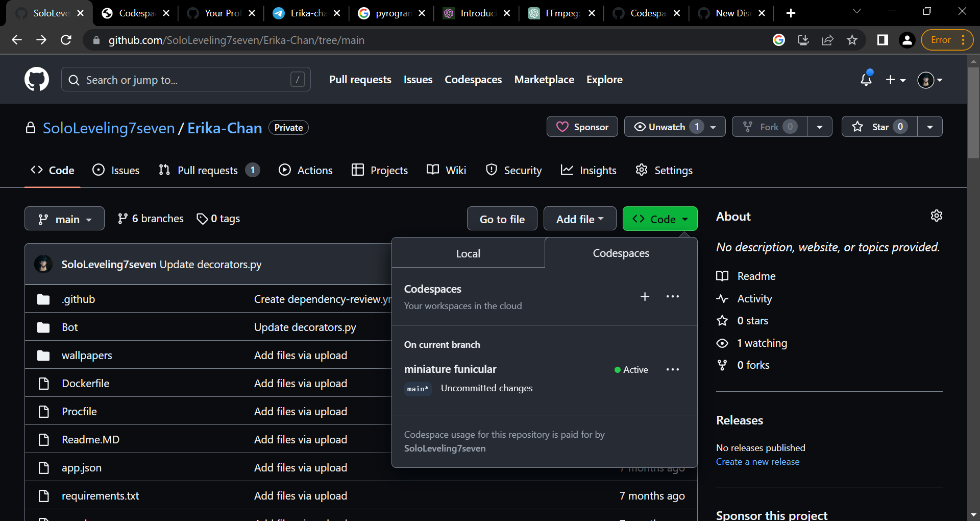Open the tab search chevron
The width and height of the screenshot is (980, 521).
point(857,11)
